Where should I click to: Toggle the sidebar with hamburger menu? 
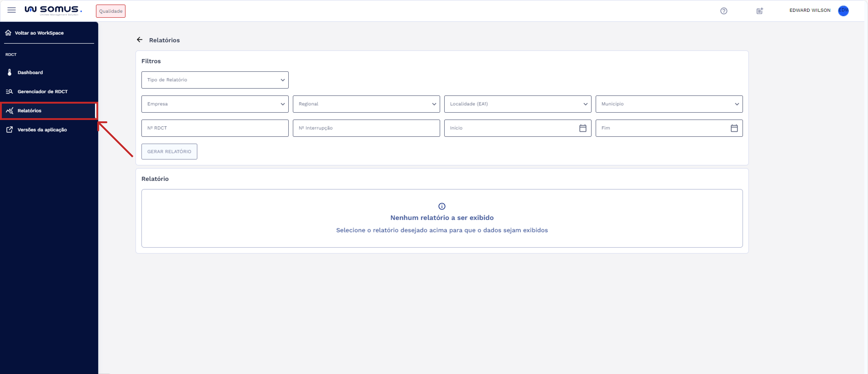coord(11,10)
